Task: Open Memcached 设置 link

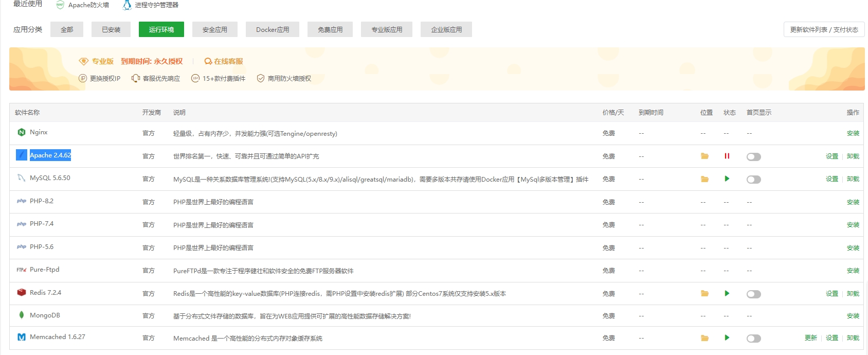Action: (x=832, y=338)
